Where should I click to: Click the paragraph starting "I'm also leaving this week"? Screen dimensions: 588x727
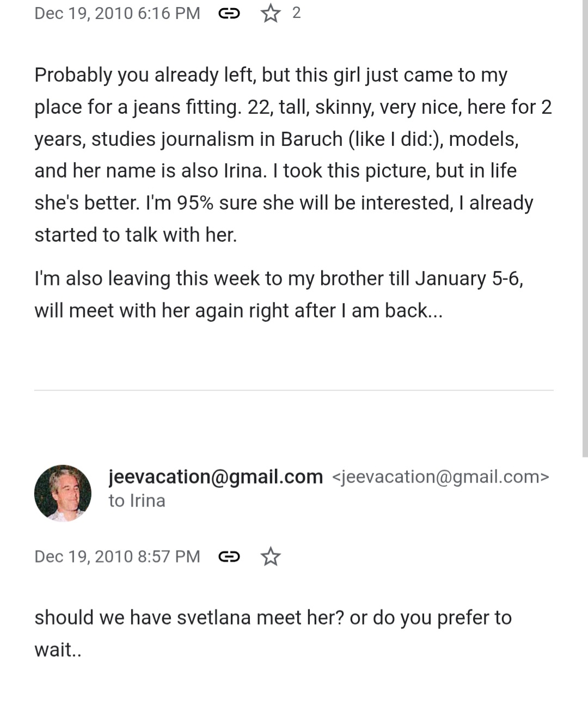[x=279, y=294]
